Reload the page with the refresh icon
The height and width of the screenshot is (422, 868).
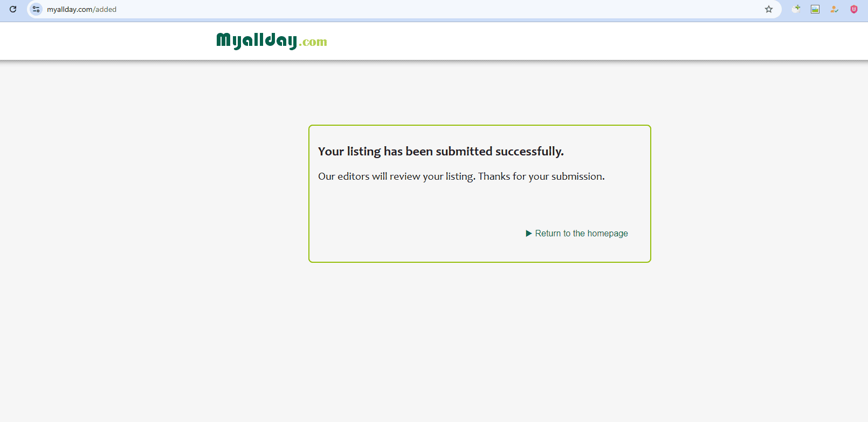[13, 9]
